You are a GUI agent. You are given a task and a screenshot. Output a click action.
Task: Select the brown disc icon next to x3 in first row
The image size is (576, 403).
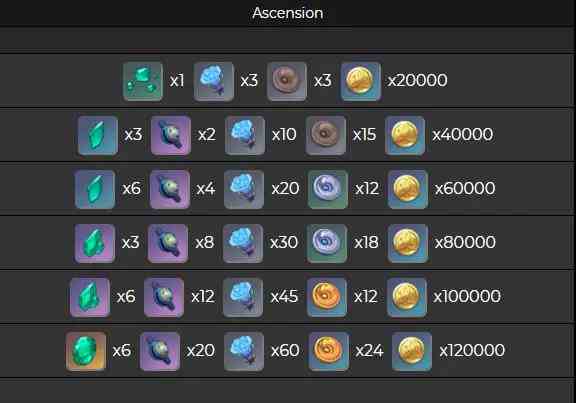287,81
